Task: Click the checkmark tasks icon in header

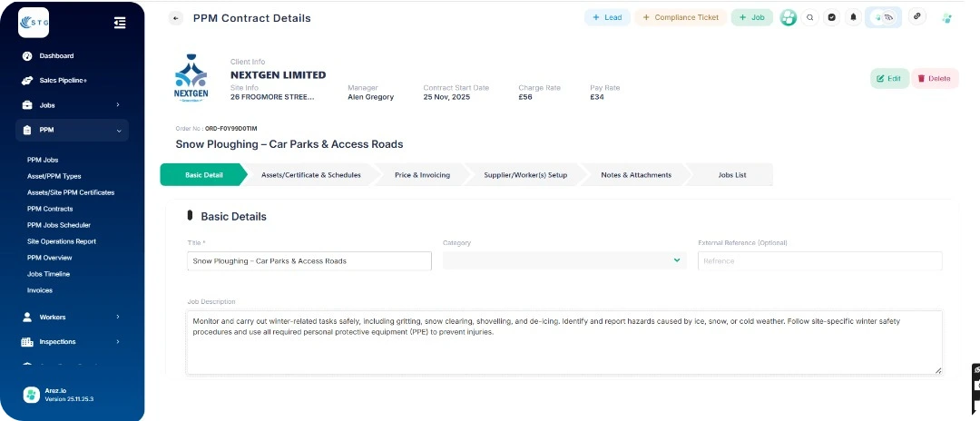Action: pos(831,17)
